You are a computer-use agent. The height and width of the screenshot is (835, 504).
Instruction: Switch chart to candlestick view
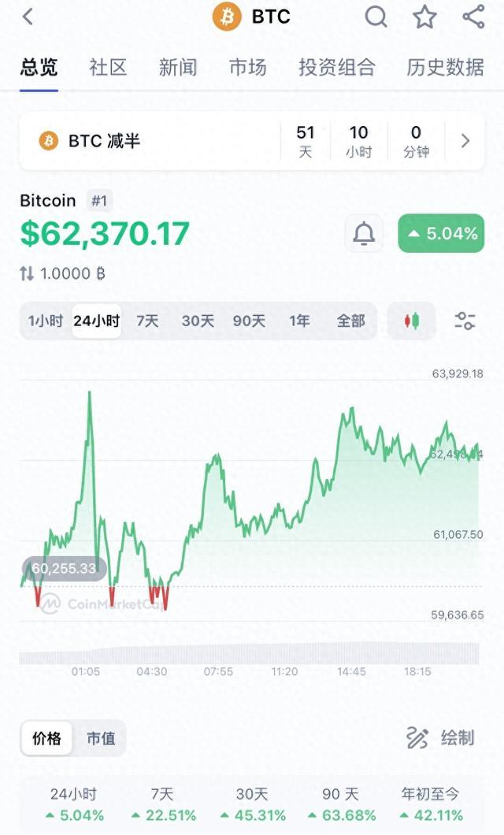coord(410,321)
